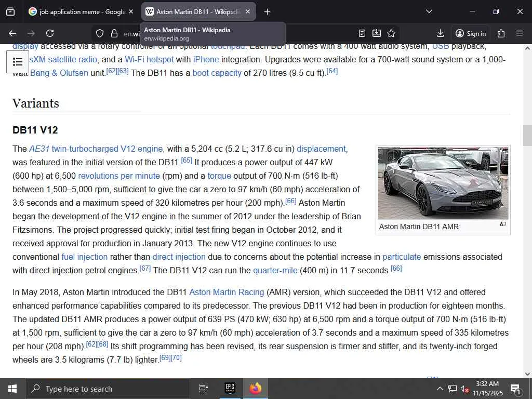Open the direct injection link

(179, 257)
